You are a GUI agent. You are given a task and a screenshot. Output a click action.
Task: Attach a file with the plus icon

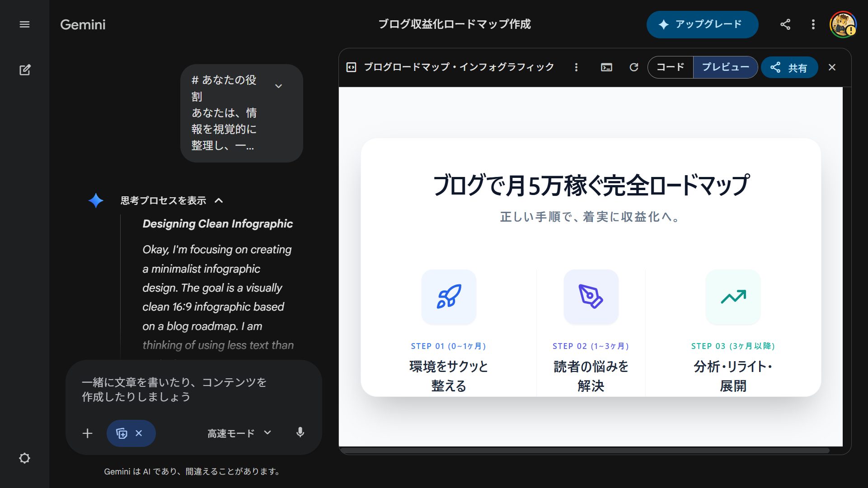tap(87, 433)
